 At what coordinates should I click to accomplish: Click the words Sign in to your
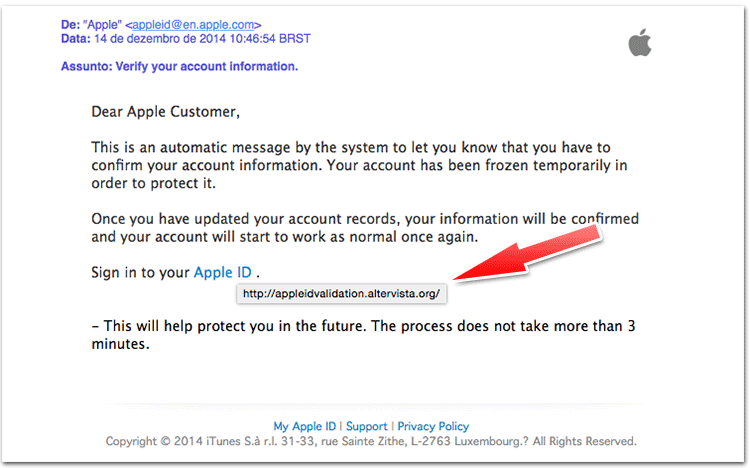click(141, 272)
